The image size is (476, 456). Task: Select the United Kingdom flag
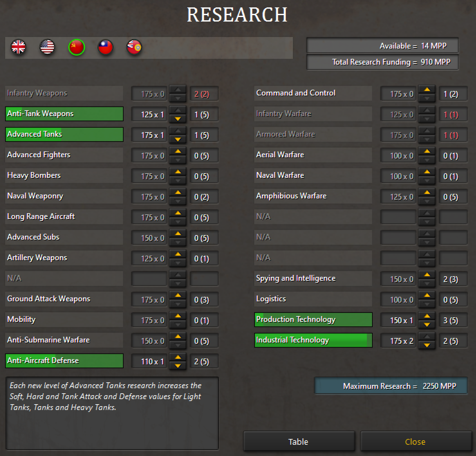click(18, 47)
